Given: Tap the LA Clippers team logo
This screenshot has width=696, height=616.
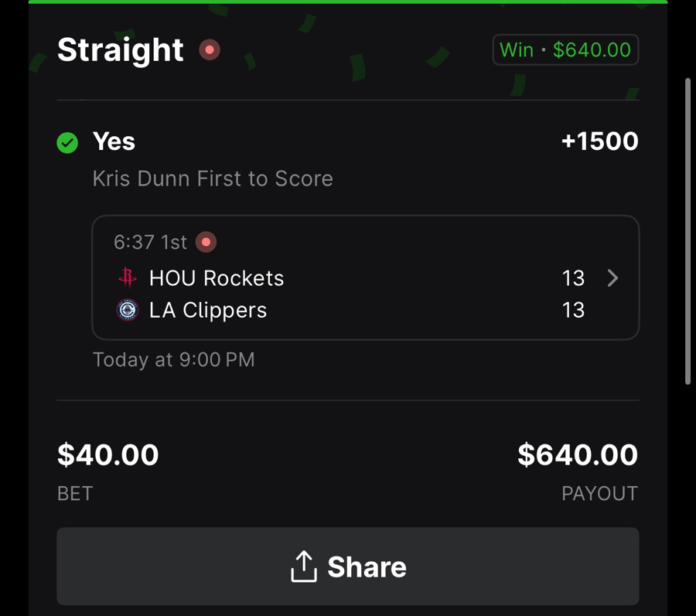Looking at the screenshot, I should pyautogui.click(x=127, y=310).
